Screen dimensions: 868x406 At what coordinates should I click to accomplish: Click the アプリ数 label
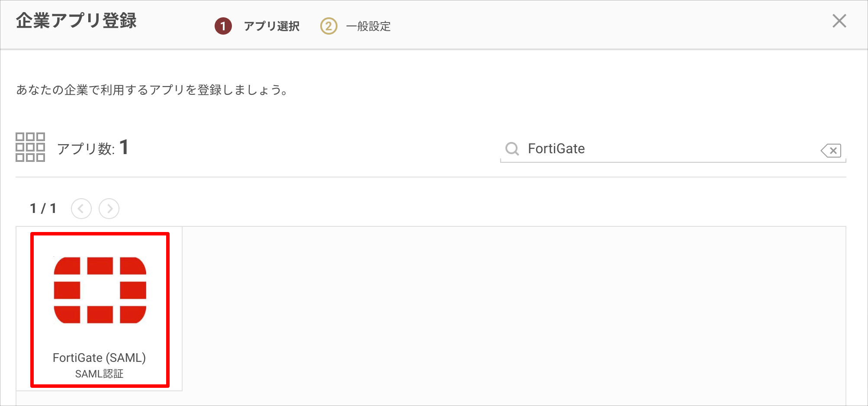tap(86, 149)
